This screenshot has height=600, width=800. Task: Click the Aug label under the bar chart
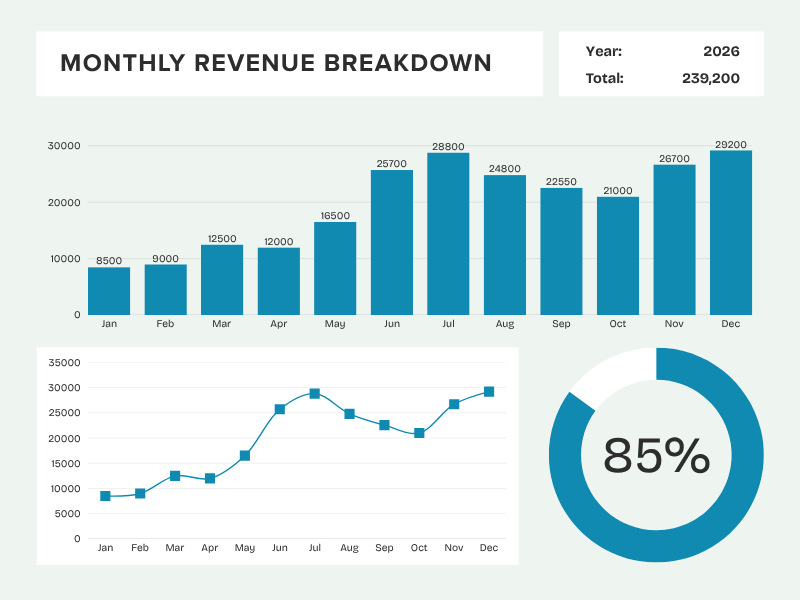tap(505, 323)
